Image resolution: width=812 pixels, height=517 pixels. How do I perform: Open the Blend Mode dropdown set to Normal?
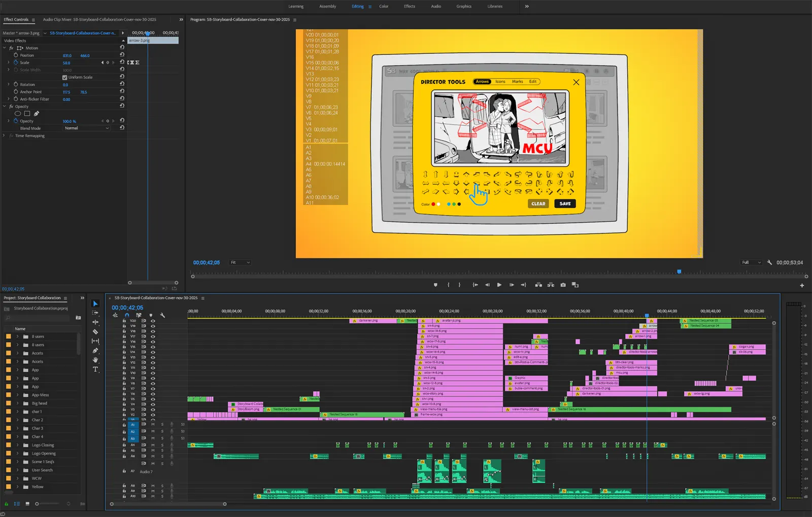point(86,128)
